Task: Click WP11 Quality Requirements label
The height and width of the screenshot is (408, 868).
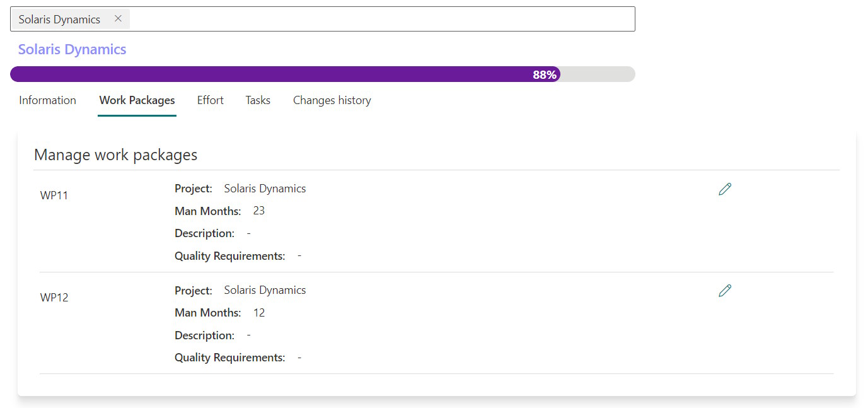Action: (x=229, y=256)
